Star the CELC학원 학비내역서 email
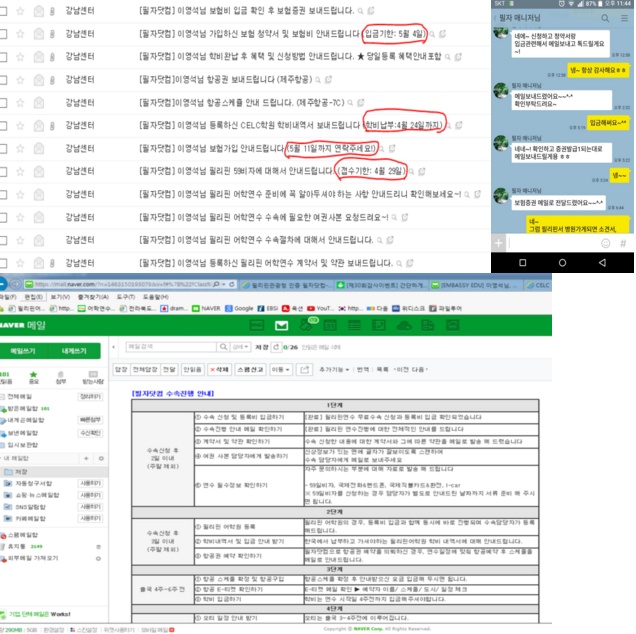The height and width of the screenshot is (634, 636). 20,126
